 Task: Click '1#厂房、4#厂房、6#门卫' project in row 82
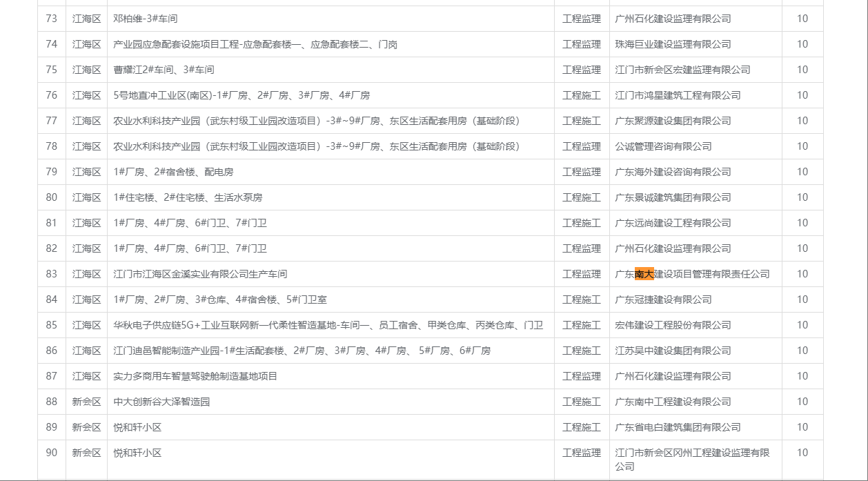(x=190, y=248)
